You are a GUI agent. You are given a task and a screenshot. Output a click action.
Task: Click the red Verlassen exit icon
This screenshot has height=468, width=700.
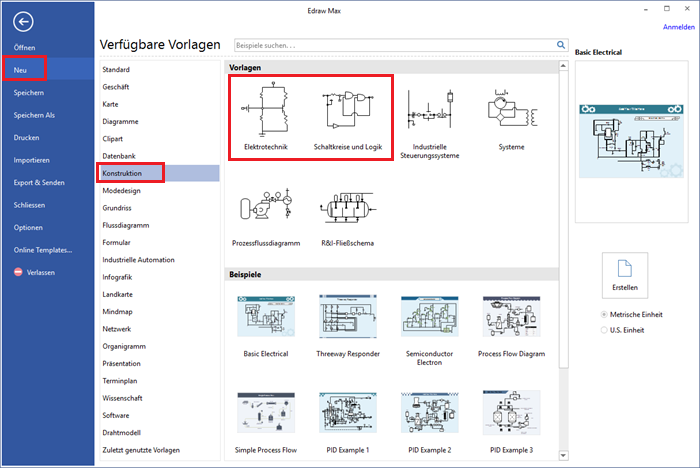click(18, 272)
